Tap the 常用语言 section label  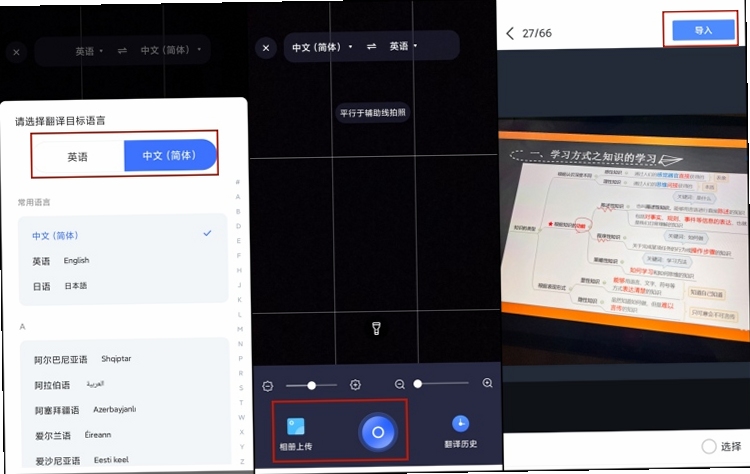pyautogui.click(x=34, y=202)
